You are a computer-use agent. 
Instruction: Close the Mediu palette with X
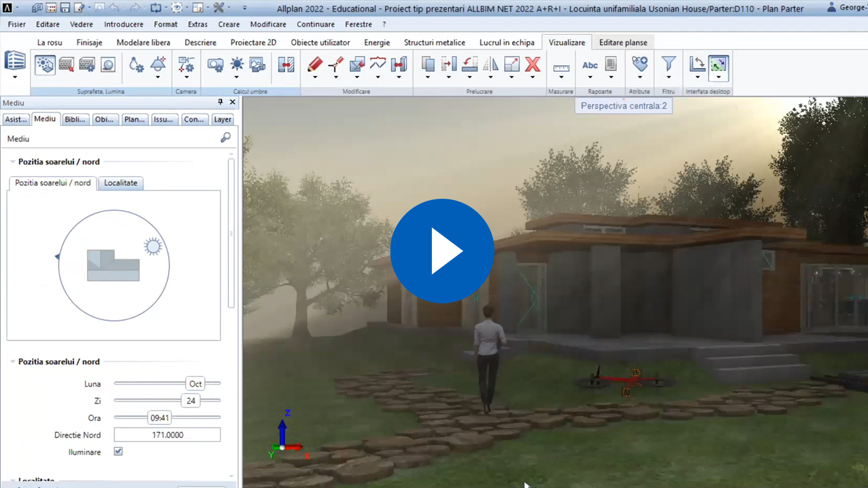tap(233, 102)
